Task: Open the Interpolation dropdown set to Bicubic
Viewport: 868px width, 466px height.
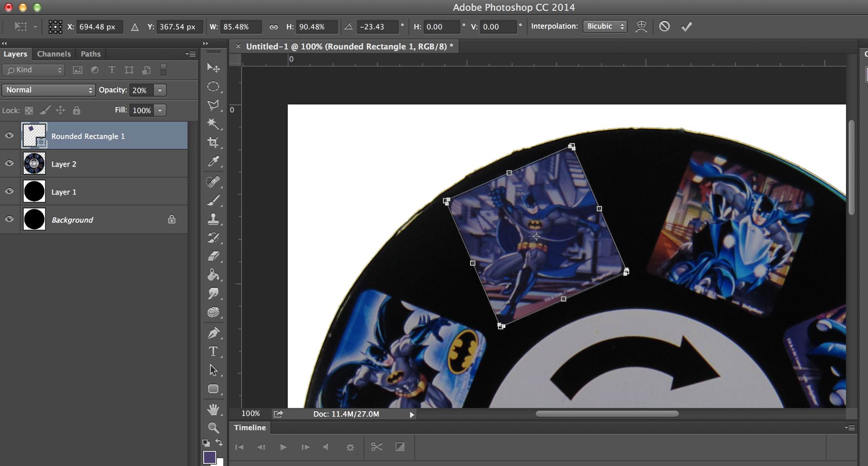Action: click(604, 26)
